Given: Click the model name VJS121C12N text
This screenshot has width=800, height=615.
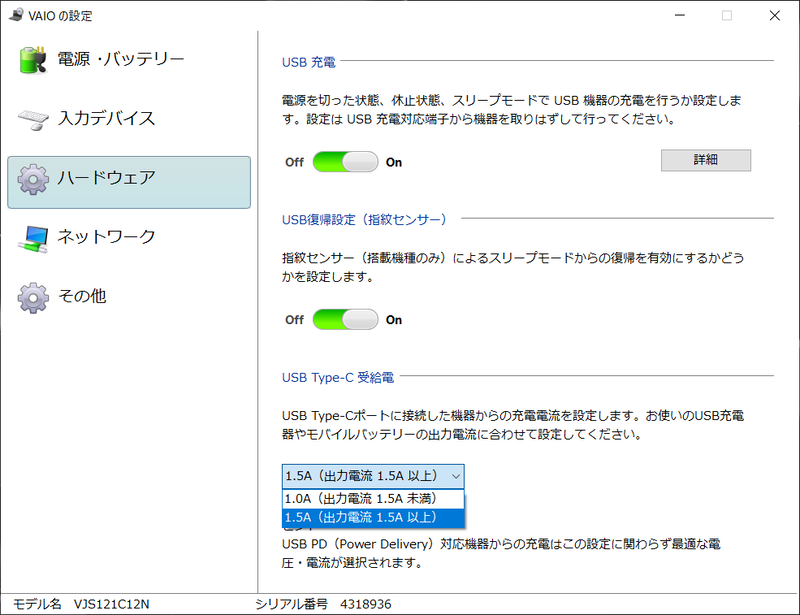Looking at the screenshot, I should click(110, 604).
